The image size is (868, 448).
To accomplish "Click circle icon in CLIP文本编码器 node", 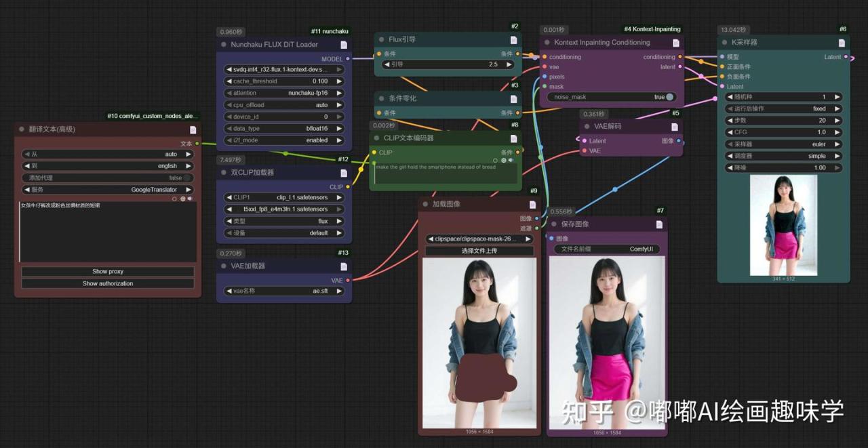I will click(x=496, y=161).
